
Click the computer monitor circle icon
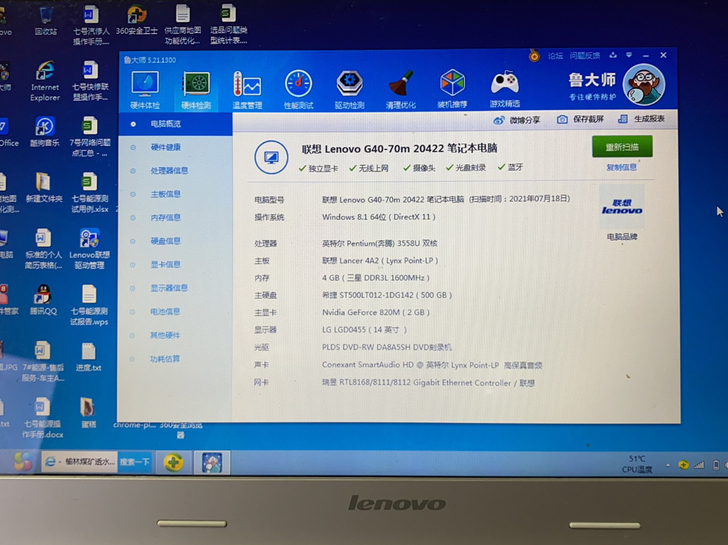(x=271, y=158)
